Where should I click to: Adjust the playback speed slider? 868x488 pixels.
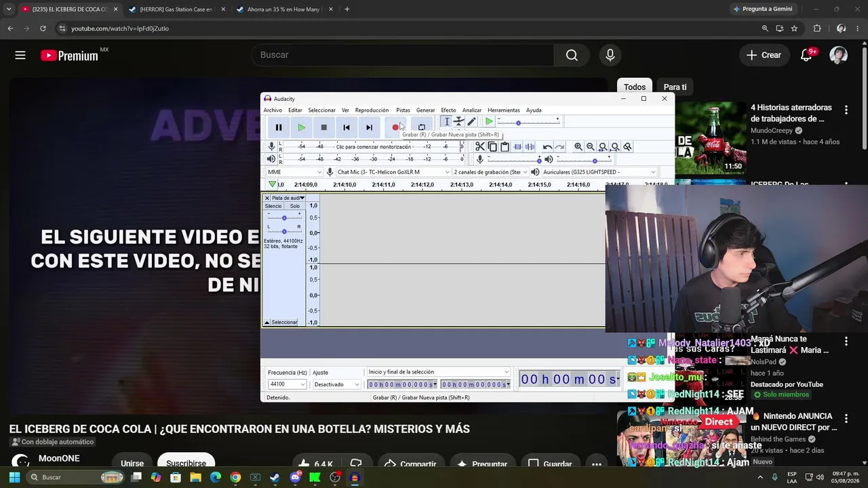coord(528,122)
